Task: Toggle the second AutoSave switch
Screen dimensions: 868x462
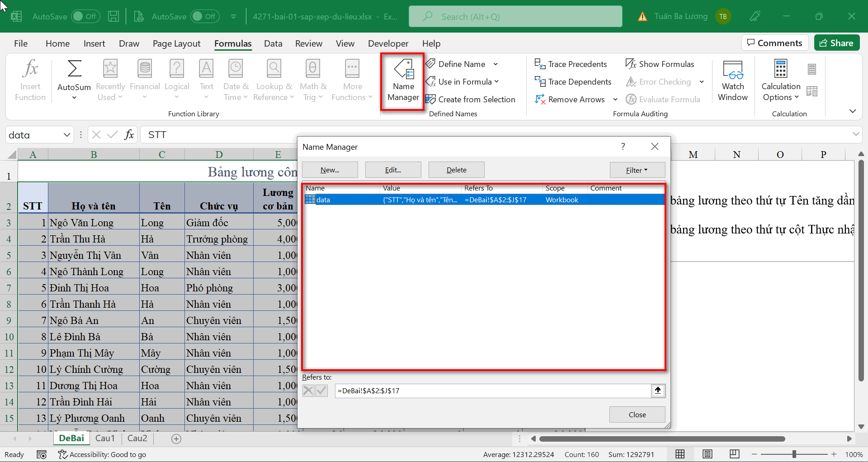Action: click(204, 17)
